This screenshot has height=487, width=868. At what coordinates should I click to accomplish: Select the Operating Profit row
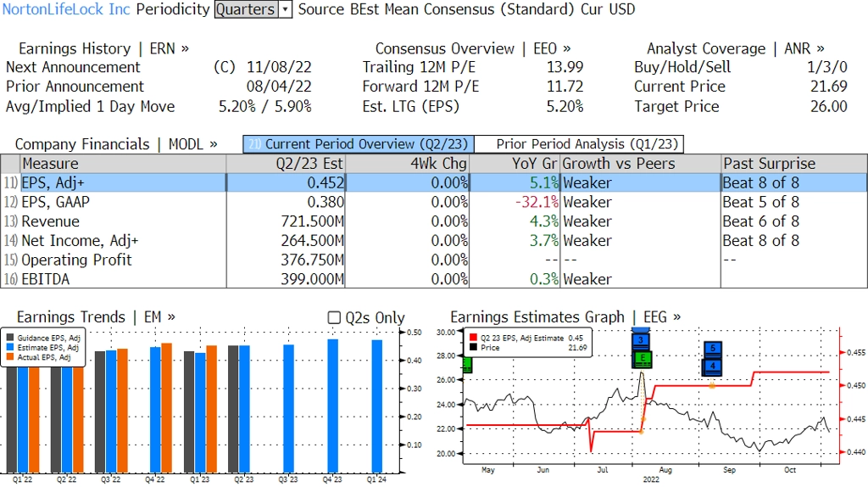point(434,260)
